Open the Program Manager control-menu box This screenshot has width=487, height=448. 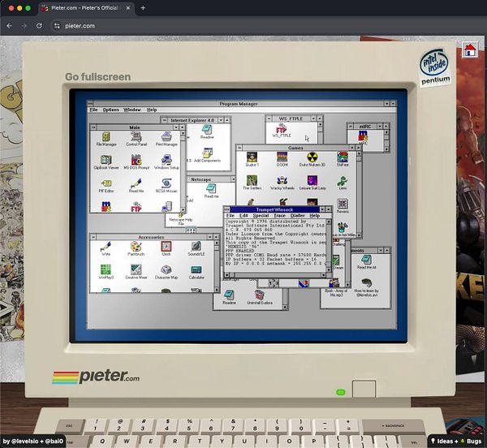point(90,103)
